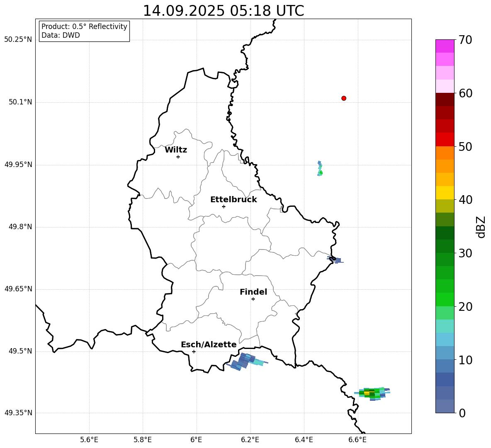Click the Ettelbruck station cross marker
The height and width of the screenshot is (448, 491).
(224, 206)
